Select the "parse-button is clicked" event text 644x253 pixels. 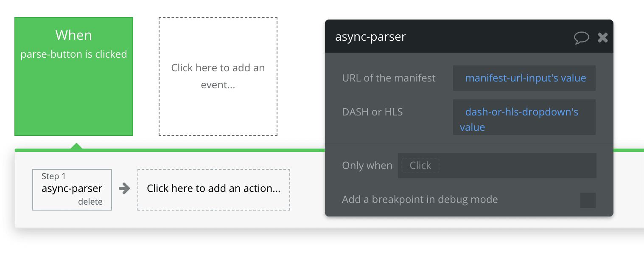pos(74,54)
